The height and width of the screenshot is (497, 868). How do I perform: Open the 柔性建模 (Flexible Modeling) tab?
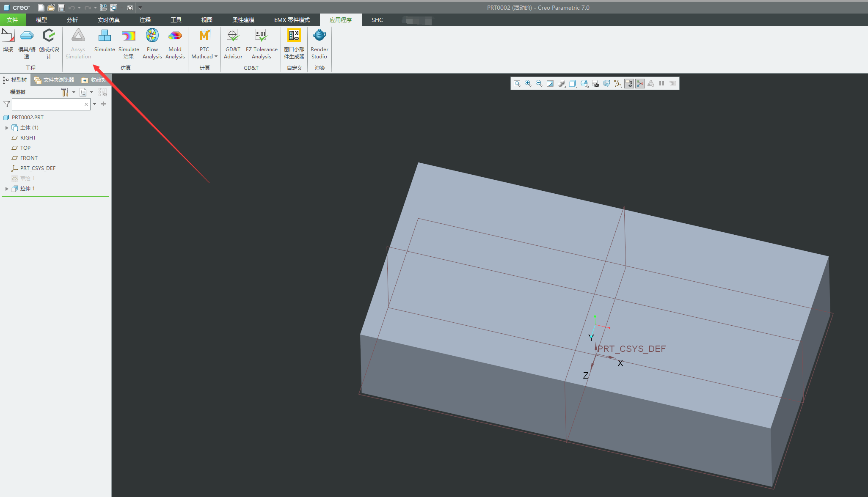(243, 20)
